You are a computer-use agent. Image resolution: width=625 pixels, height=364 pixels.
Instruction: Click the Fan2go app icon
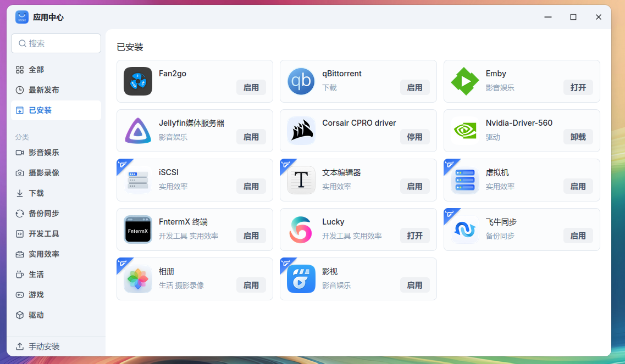pyautogui.click(x=137, y=81)
